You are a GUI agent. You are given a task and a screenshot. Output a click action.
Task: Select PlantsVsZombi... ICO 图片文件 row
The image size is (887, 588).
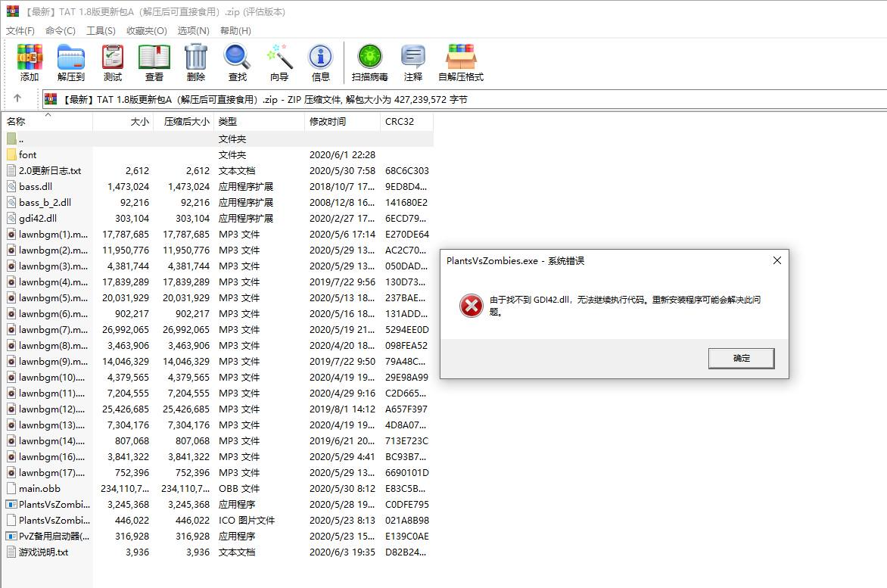(x=218, y=520)
